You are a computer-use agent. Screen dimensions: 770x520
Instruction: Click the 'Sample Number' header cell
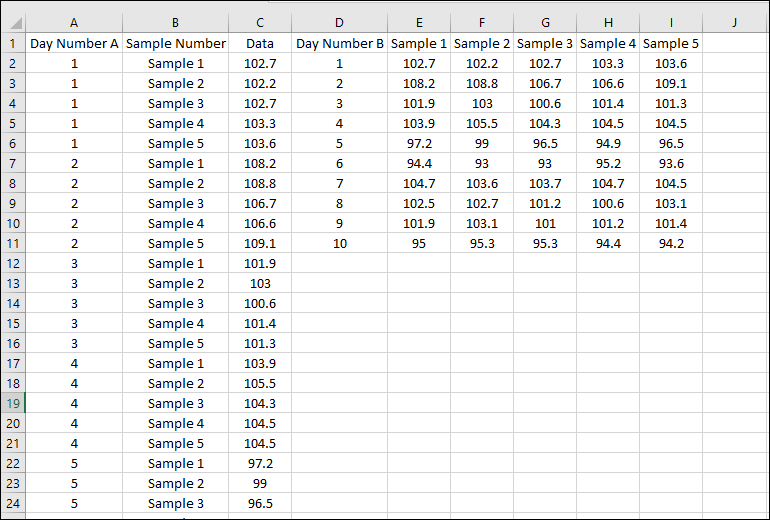176,43
